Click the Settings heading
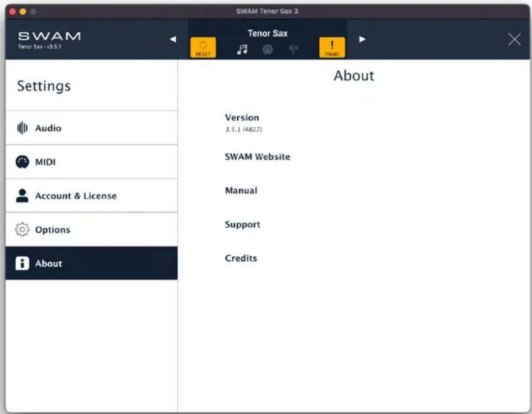The height and width of the screenshot is (414, 532). [44, 86]
